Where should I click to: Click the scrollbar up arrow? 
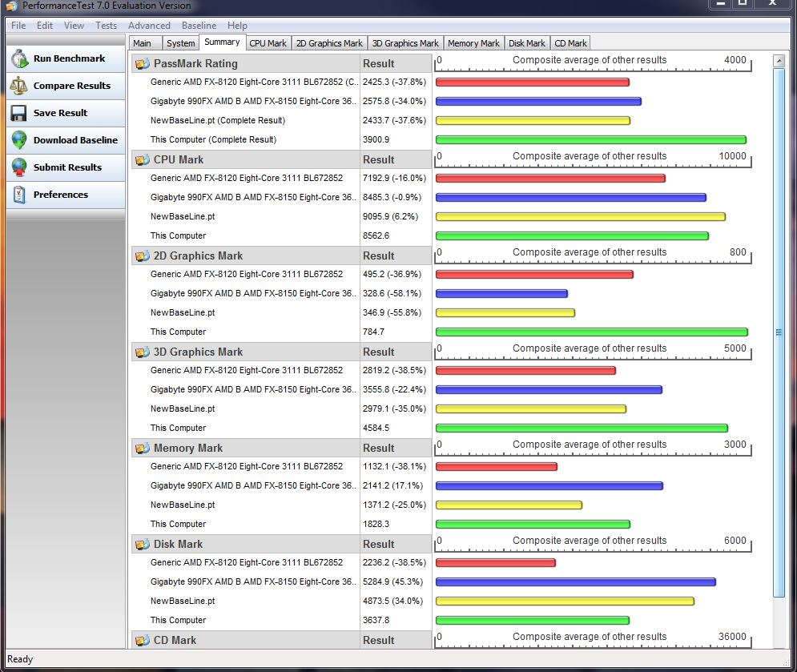(x=779, y=62)
